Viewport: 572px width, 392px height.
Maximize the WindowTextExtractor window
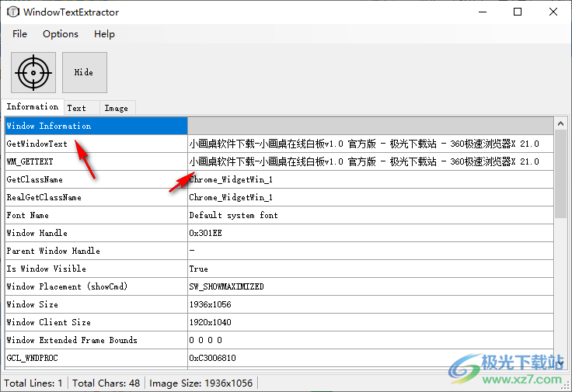(x=518, y=12)
